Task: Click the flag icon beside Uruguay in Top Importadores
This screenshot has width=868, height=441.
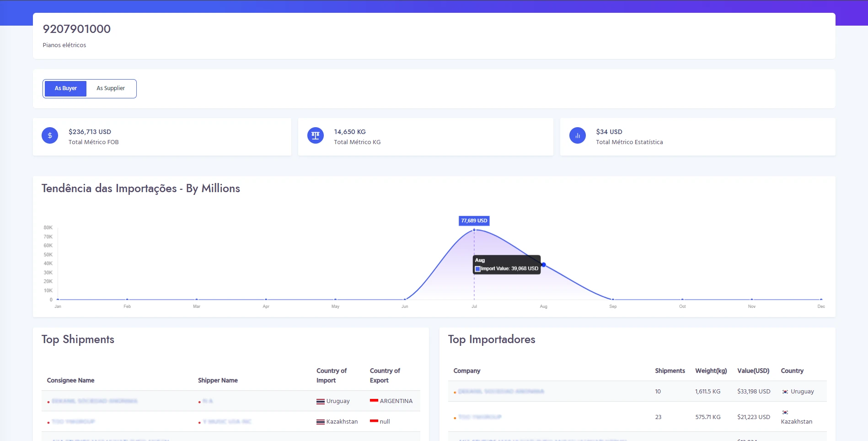Action: point(785,392)
